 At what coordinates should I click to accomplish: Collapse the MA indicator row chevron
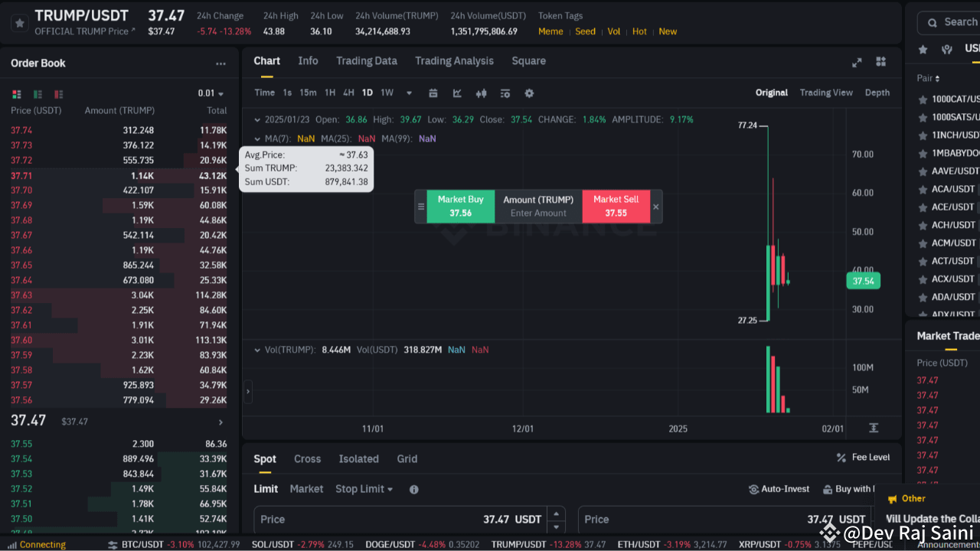click(257, 139)
